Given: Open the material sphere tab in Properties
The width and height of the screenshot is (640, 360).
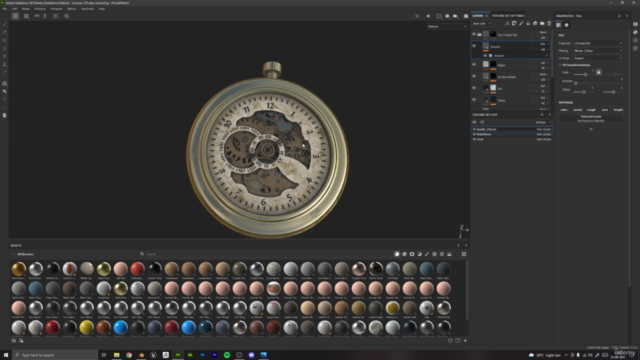Looking at the screenshot, I should click(567, 25).
